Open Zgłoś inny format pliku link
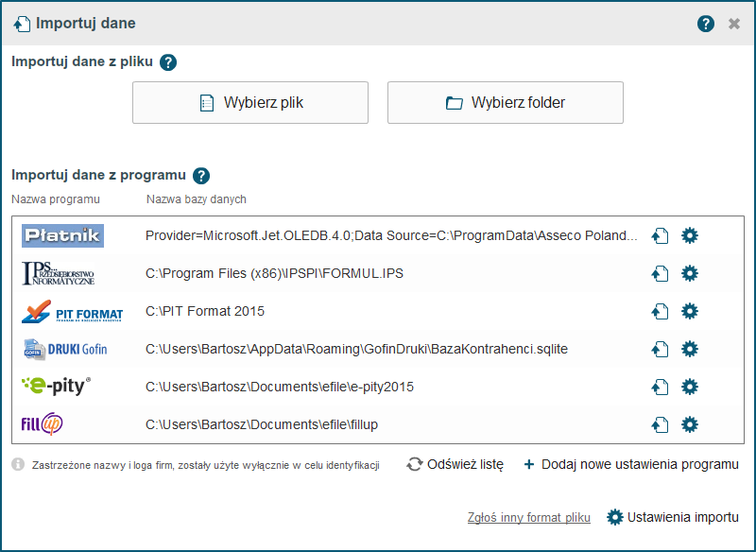The height and width of the screenshot is (552, 756). click(x=529, y=517)
